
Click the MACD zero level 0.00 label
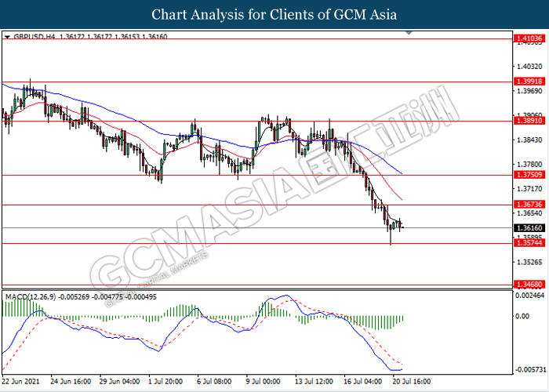[523, 316]
